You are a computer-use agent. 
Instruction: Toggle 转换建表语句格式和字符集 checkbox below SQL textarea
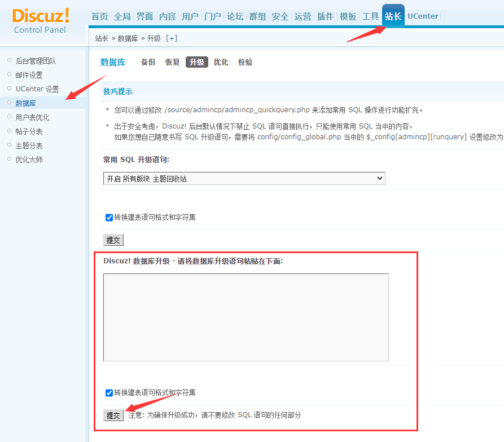[109, 393]
